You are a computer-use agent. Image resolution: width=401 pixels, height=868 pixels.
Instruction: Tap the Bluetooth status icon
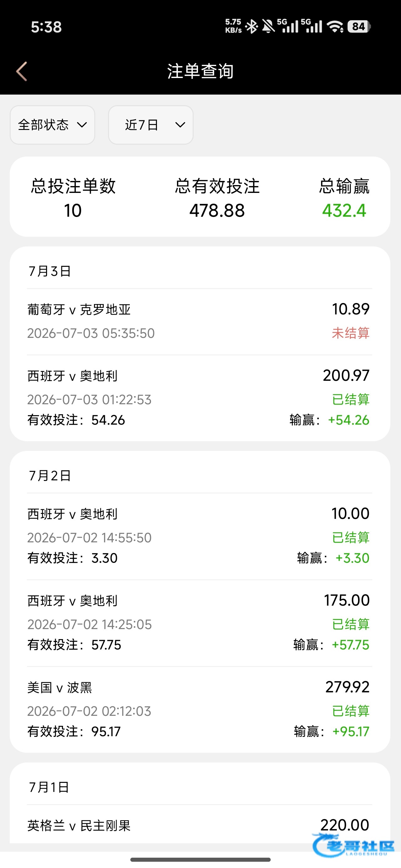251,27
